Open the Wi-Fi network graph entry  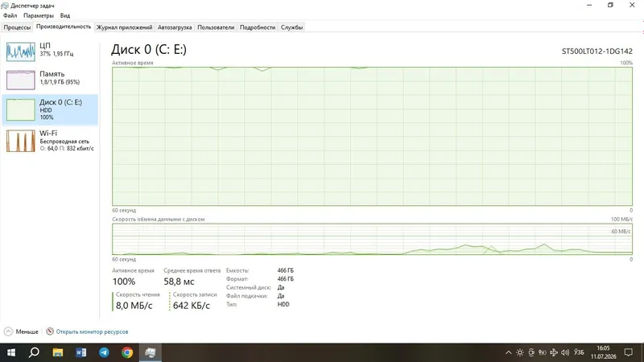[50, 141]
